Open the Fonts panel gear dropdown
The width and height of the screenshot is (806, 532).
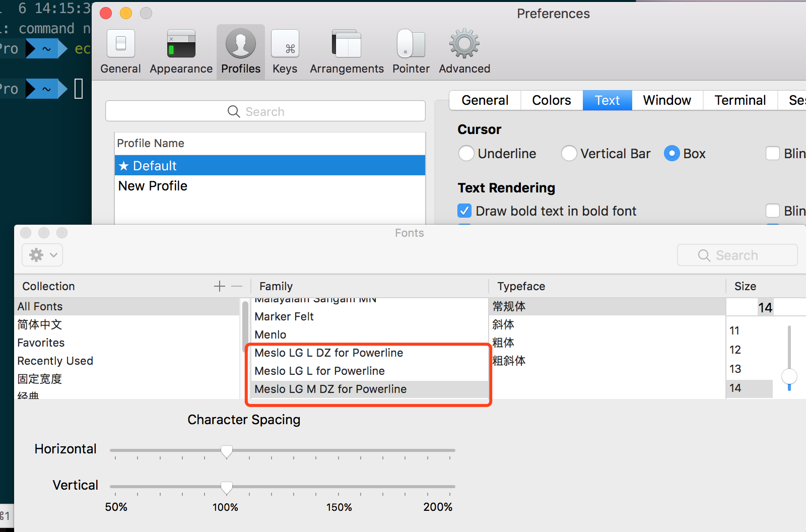(x=42, y=255)
